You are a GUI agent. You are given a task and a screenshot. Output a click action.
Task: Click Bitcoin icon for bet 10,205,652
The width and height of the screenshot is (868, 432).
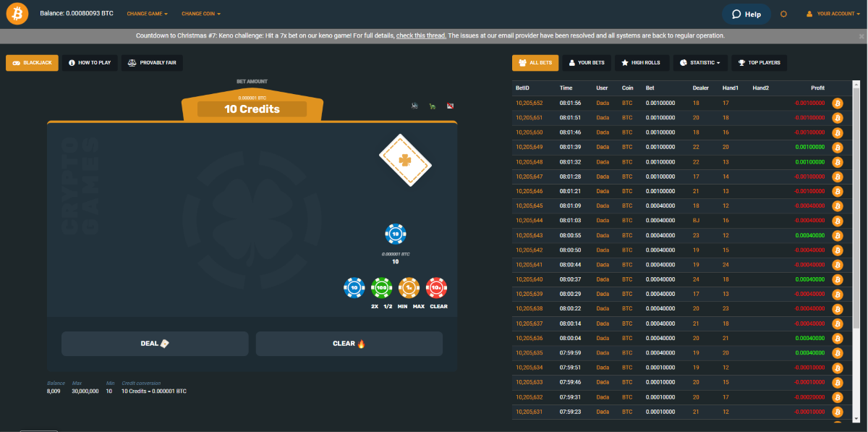point(838,103)
